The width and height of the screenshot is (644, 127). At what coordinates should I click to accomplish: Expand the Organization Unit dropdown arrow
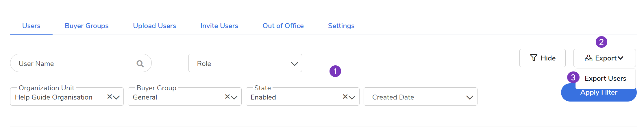(x=117, y=97)
